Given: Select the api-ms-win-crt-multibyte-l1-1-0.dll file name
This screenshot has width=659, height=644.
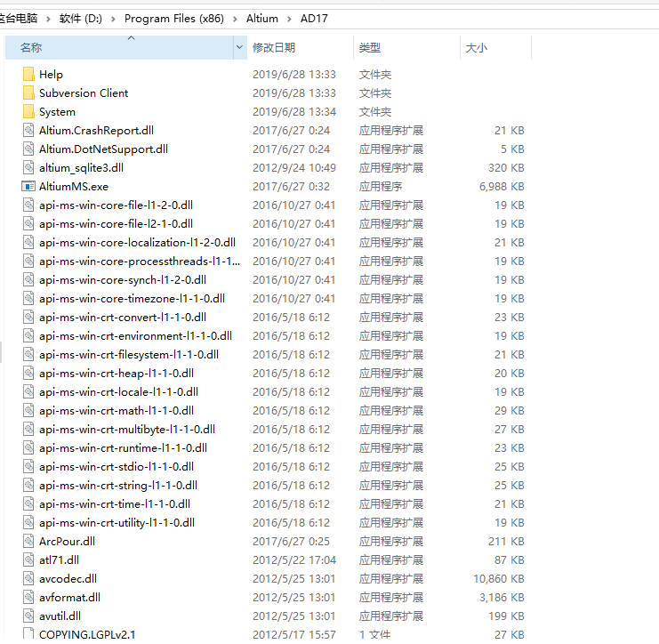Looking at the screenshot, I should pyautogui.click(x=127, y=430).
